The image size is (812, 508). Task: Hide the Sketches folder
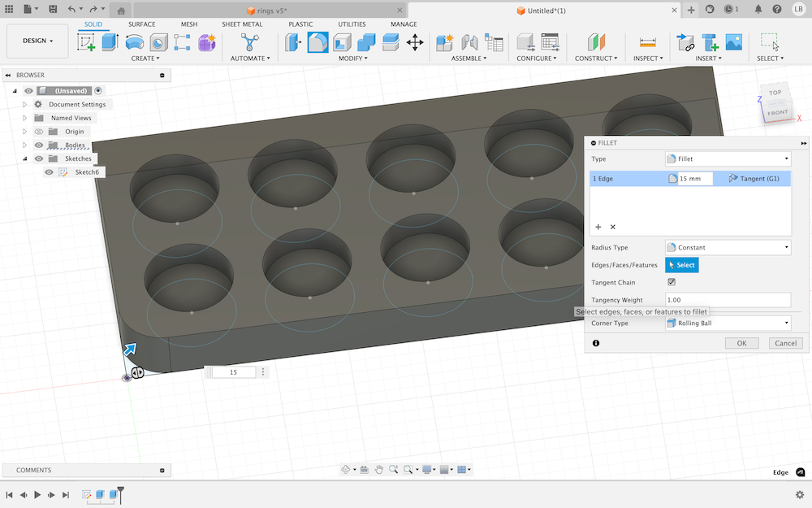click(x=39, y=158)
